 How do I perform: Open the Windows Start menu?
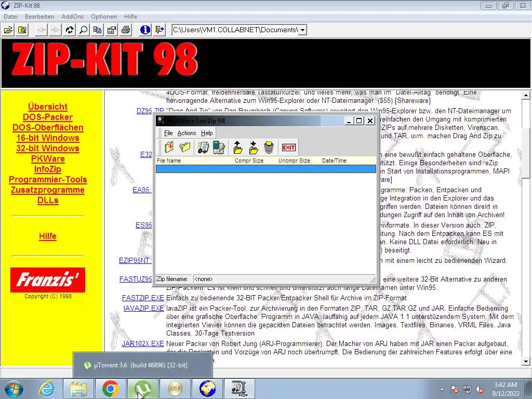[x=14, y=389]
